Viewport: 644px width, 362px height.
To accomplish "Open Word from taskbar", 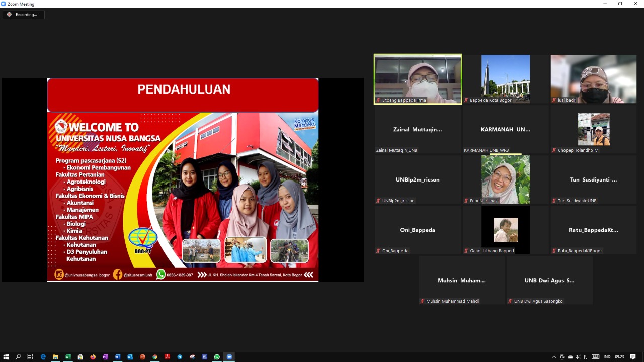I will pos(117,357).
